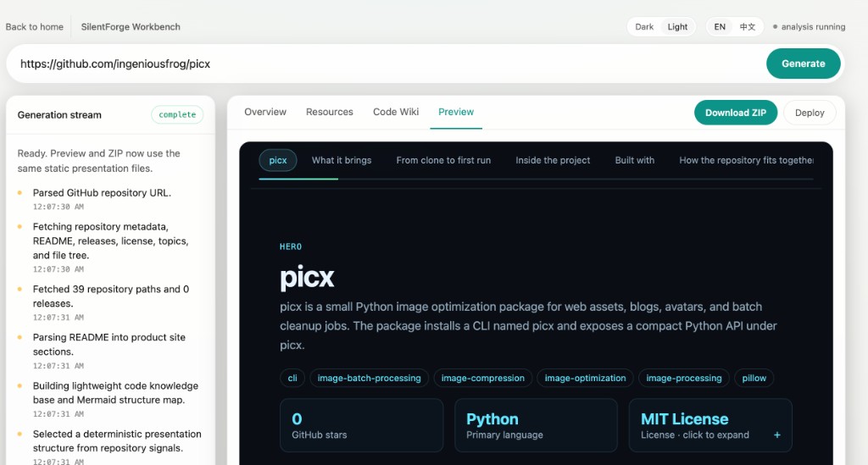The width and height of the screenshot is (868, 465).
Task: Go to From clone to first run section
Action: [x=443, y=160]
